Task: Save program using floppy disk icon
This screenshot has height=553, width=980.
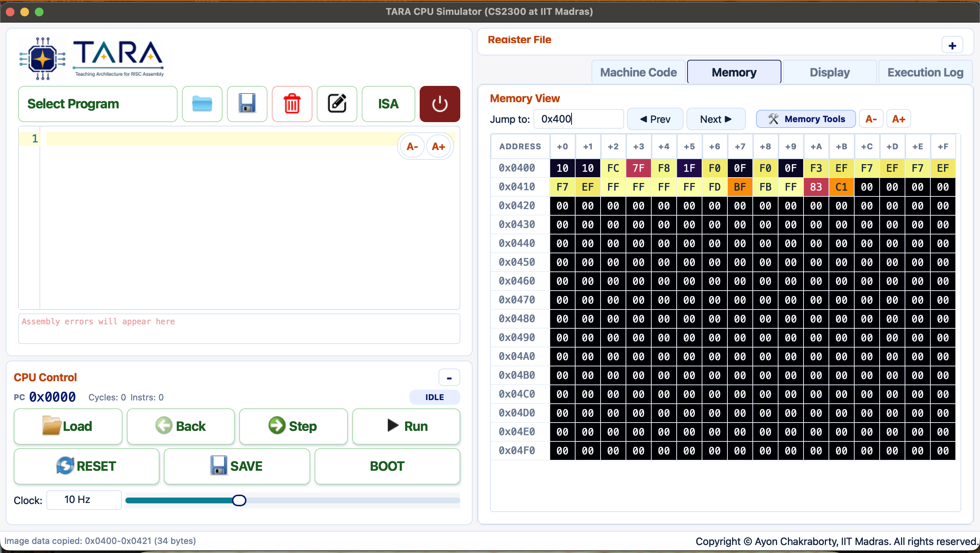Action: coord(247,104)
